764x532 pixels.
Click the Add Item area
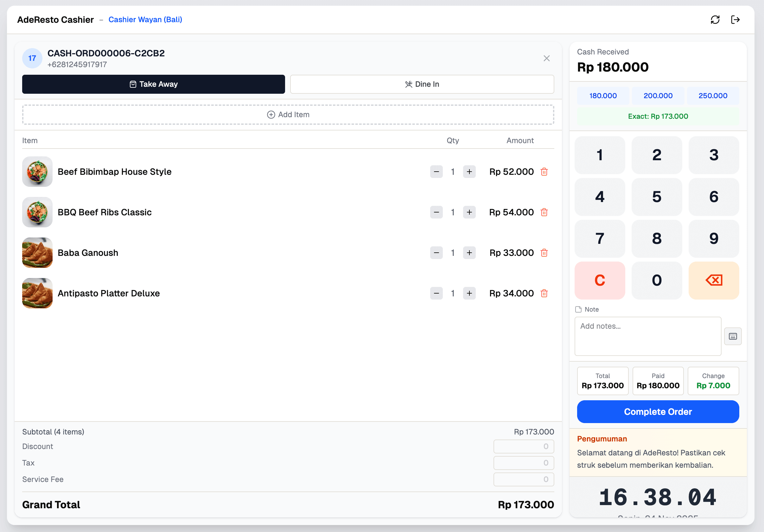(288, 114)
